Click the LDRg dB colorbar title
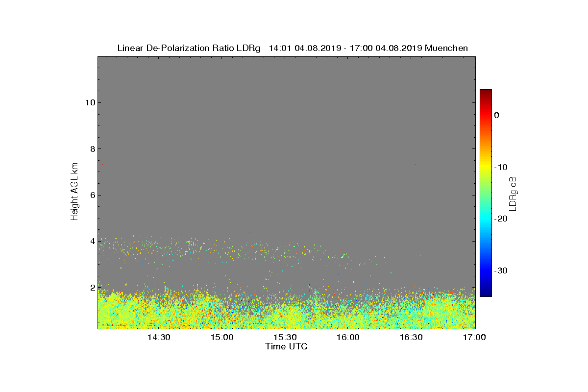Image resolution: width=588 pixels, height=392 pixels. [513, 193]
